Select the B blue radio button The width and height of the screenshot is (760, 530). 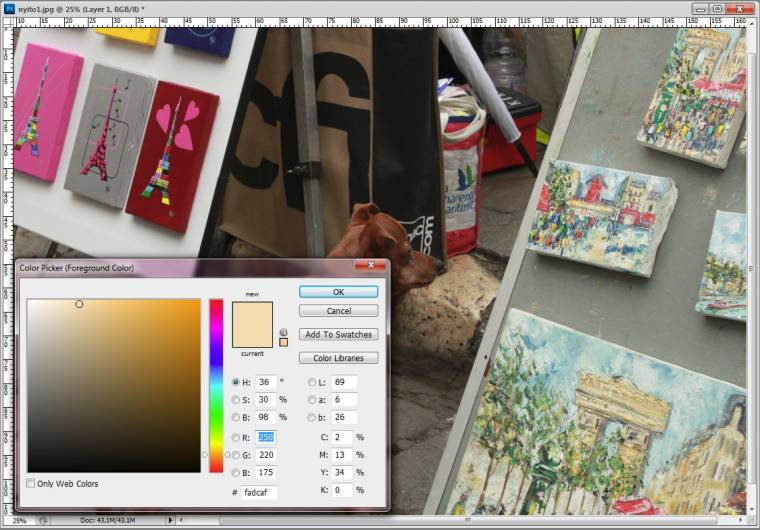point(236,472)
